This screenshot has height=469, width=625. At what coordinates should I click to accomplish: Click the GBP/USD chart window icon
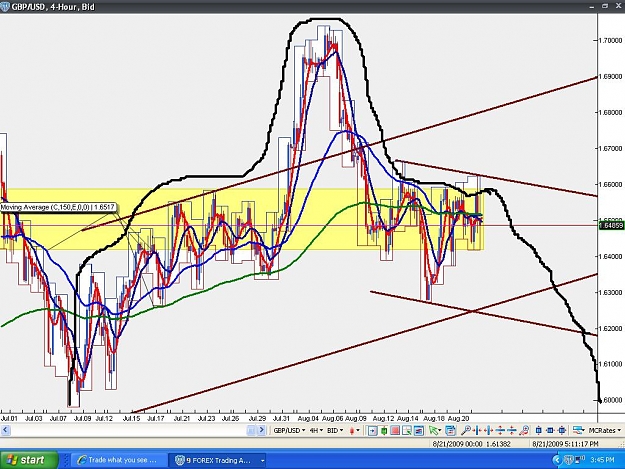point(5,7)
